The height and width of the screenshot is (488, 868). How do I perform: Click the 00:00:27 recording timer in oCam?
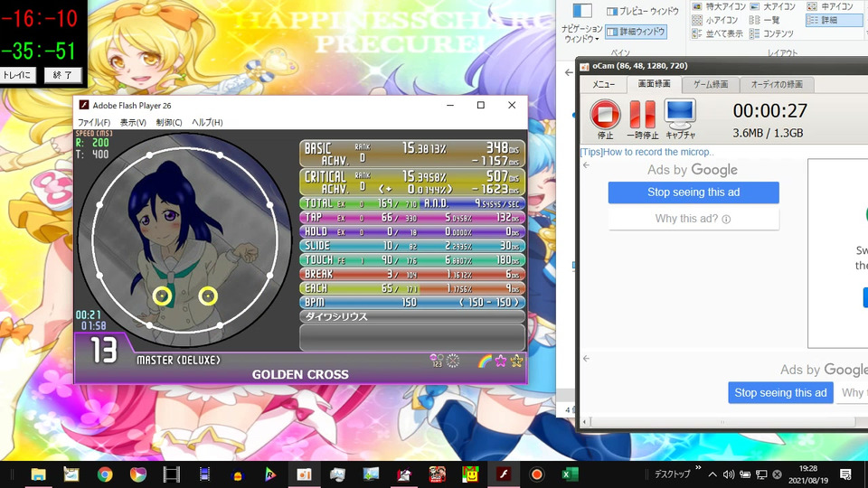769,110
